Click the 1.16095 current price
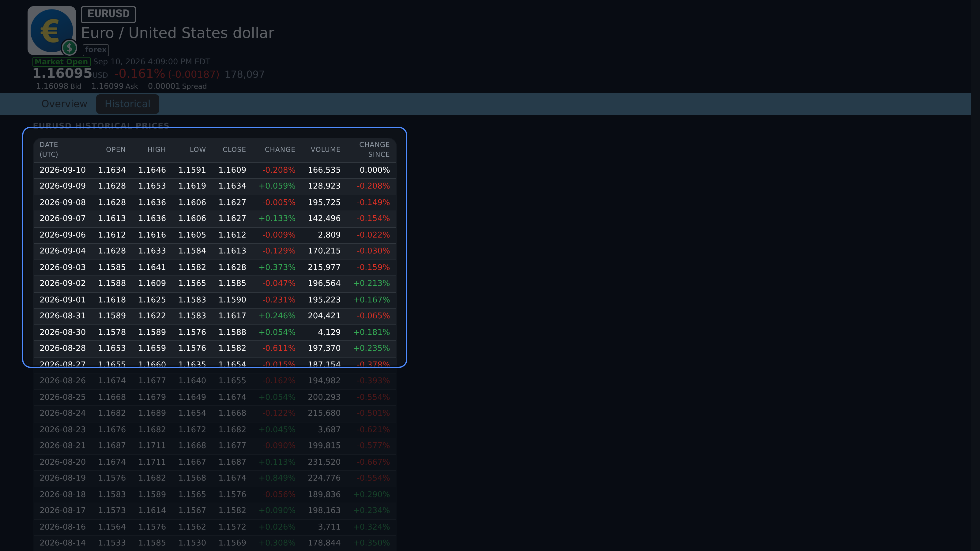 (x=62, y=73)
